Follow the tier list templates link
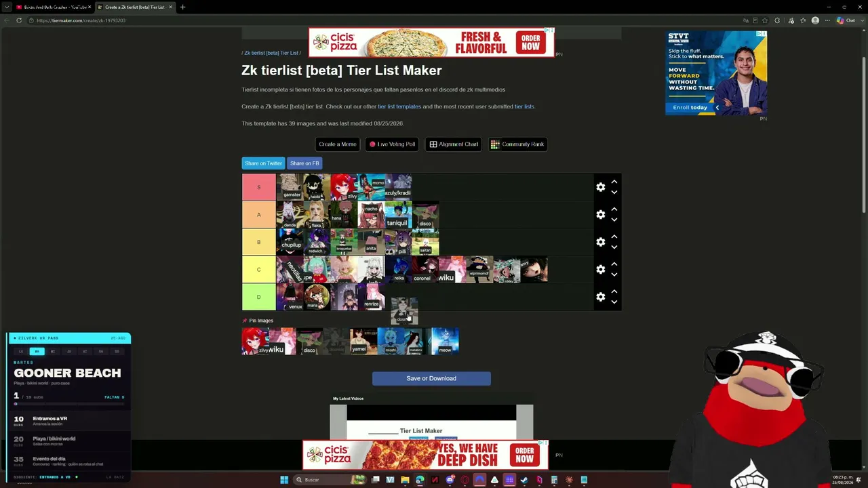Image resolution: width=868 pixels, height=488 pixels. tap(399, 106)
